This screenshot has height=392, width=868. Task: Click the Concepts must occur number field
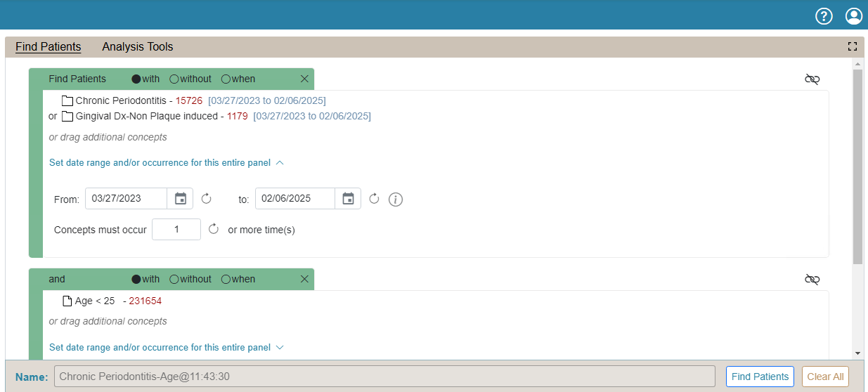tap(176, 230)
